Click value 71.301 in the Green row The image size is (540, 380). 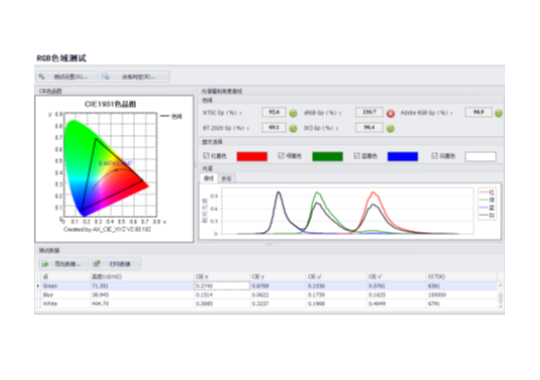tap(100, 286)
